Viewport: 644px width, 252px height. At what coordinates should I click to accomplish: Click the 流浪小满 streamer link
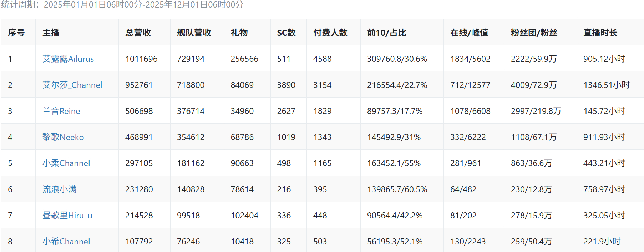click(x=59, y=189)
